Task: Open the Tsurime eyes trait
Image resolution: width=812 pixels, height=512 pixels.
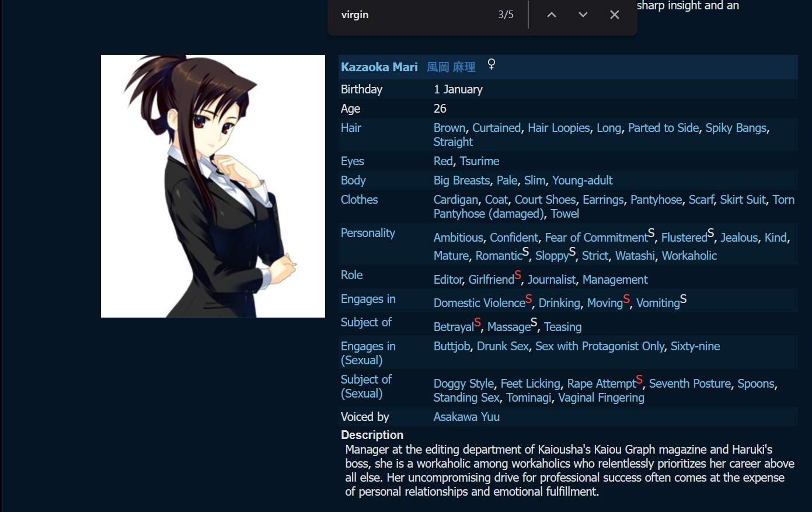Action: pyautogui.click(x=479, y=161)
